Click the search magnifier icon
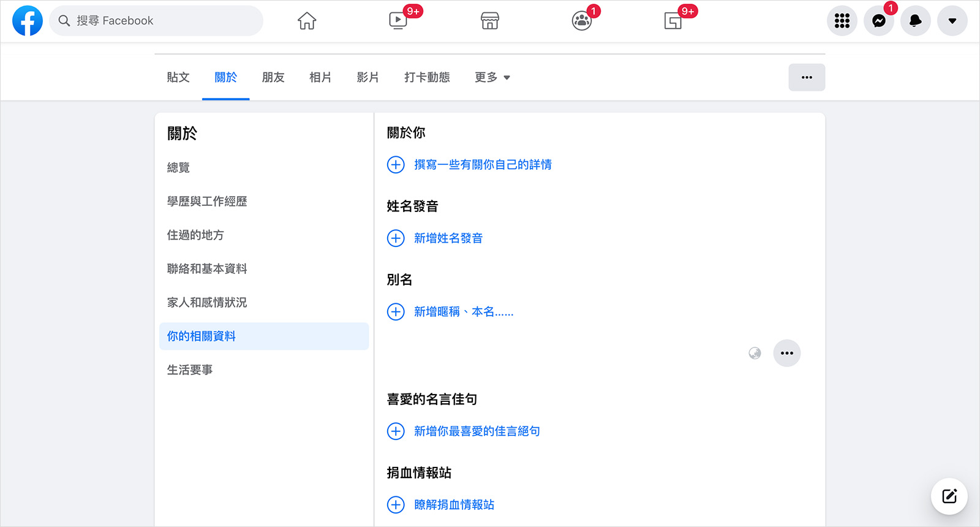 point(64,21)
